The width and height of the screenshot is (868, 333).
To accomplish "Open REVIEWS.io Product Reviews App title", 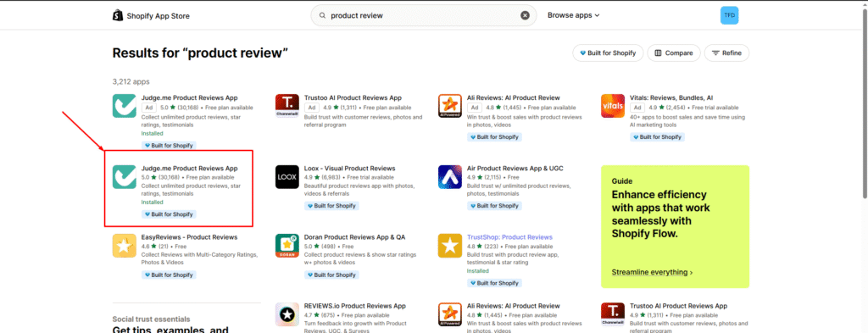I will pyautogui.click(x=355, y=306).
